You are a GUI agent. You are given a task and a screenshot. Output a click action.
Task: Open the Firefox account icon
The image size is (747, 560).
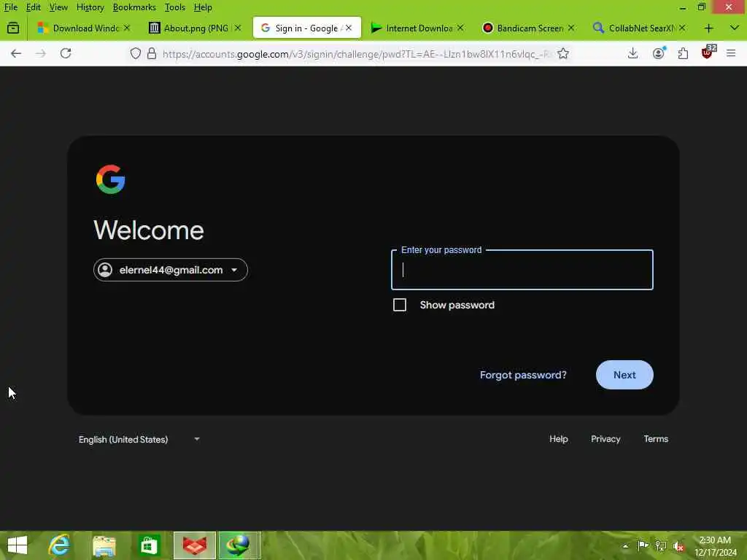click(x=659, y=53)
